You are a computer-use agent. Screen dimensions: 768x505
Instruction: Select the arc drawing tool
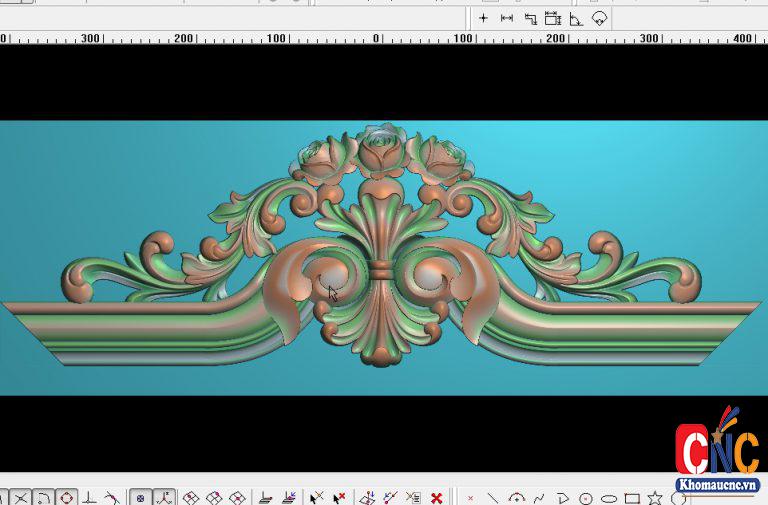(x=516, y=497)
